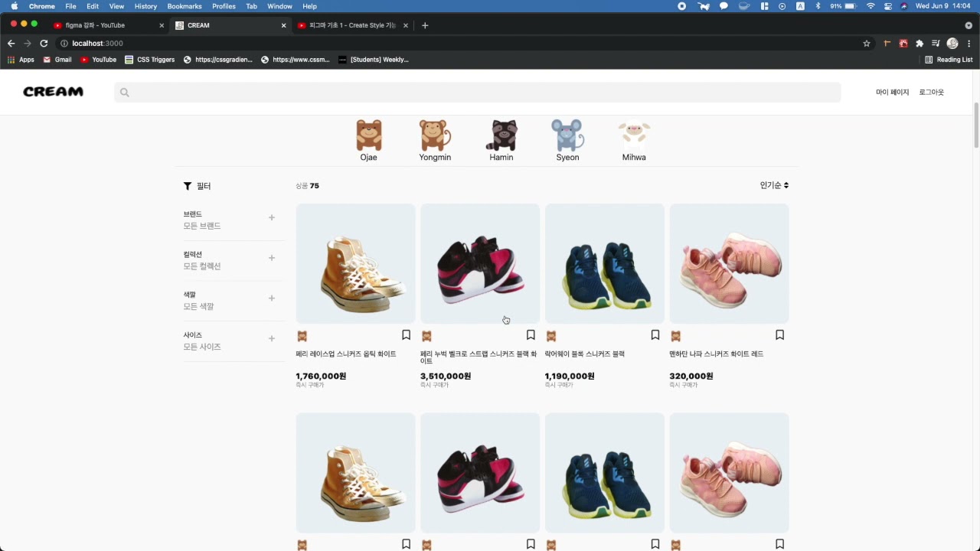Click the CREAM logo in header
Viewport: 980px width, 551px height.
(x=53, y=92)
